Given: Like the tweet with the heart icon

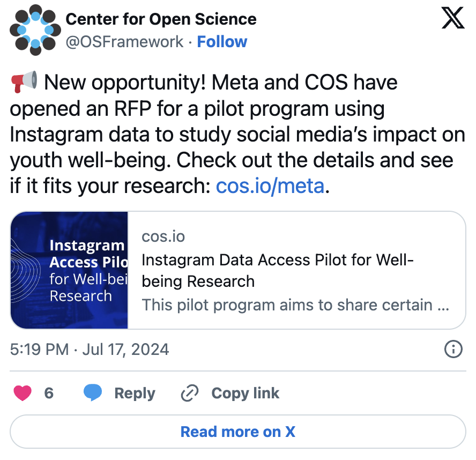Looking at the screenshot, I should [23, 393].
